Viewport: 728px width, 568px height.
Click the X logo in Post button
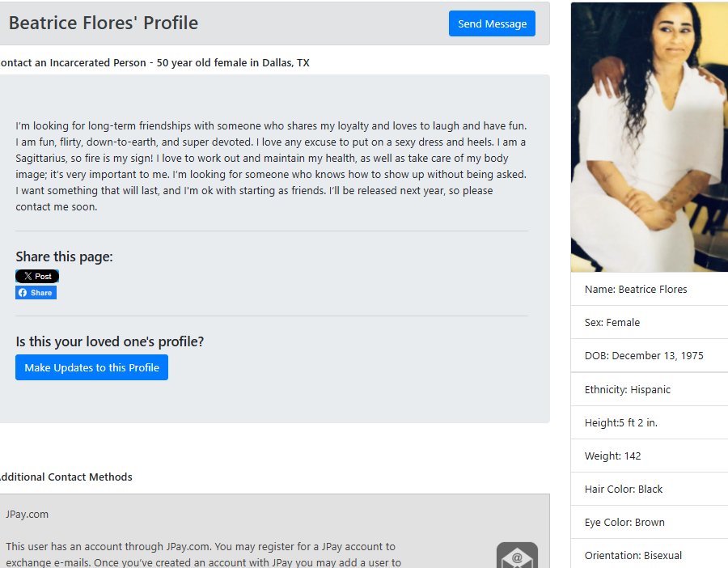tap(28, 277)
